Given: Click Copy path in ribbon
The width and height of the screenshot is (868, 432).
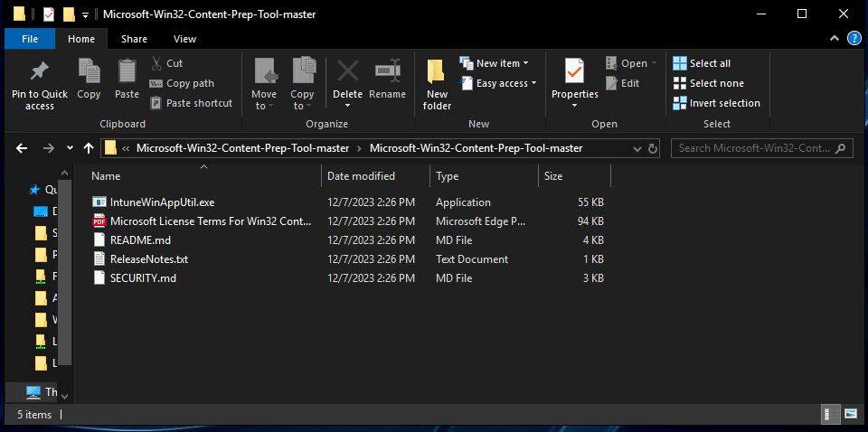Looking at the screenshot, I should (182, 83).
